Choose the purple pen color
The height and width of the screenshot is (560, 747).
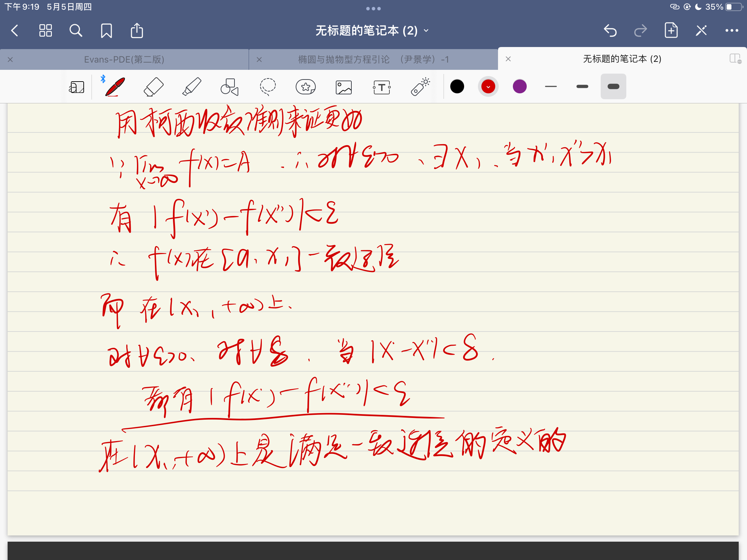pyautogui.click(x=520, y=87)
